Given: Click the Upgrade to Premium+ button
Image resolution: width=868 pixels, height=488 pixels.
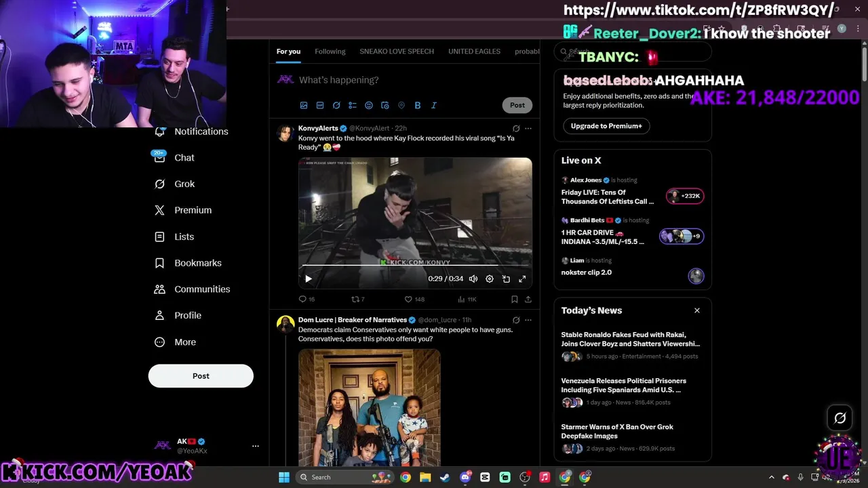Looking at the screenshot, I should click(x=606, y=126).
